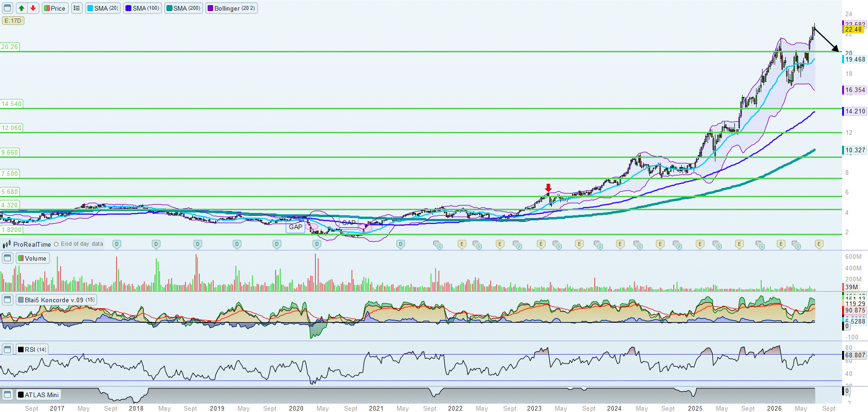Open Bollinger (20 2) indicator settings
Viewport: 868px width, 412px height.
click(231, 8)
